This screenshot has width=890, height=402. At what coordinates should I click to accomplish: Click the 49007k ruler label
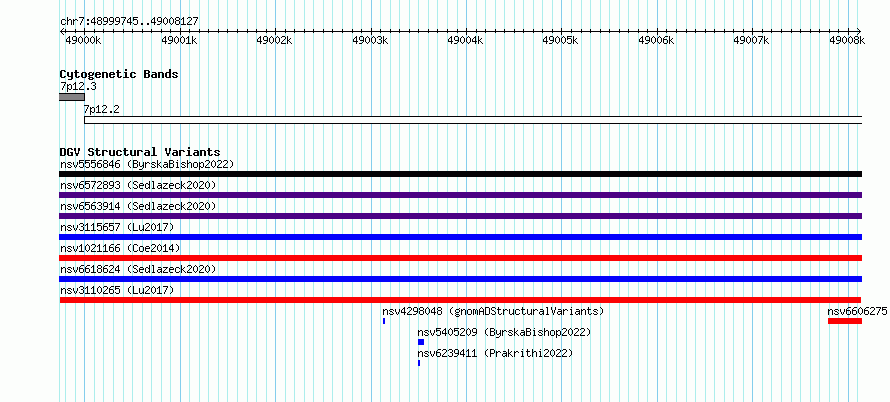pos(752,40)
